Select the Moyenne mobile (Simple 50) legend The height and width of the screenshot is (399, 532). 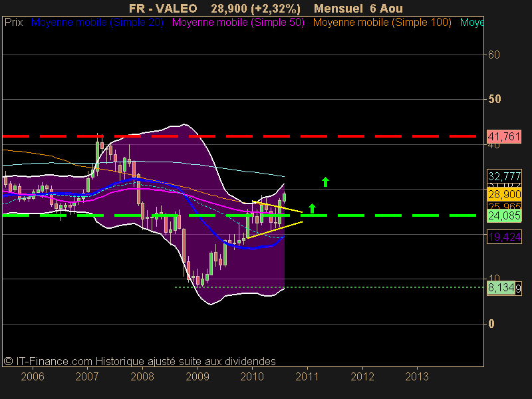click(238, 23)
